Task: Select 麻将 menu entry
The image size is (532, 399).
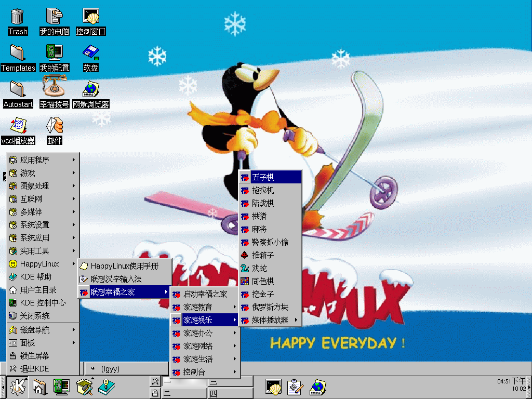Action: click(270, 229)
